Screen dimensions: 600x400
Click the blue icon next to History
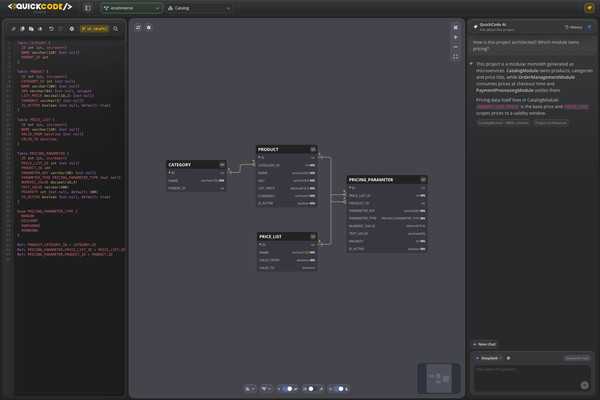590,27
